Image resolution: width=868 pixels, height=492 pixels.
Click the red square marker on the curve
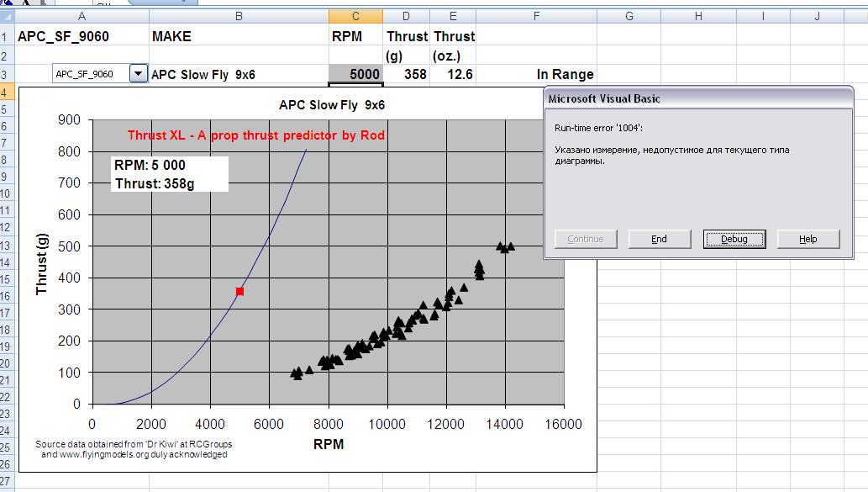pyautogui.click(x=239, y=292)
